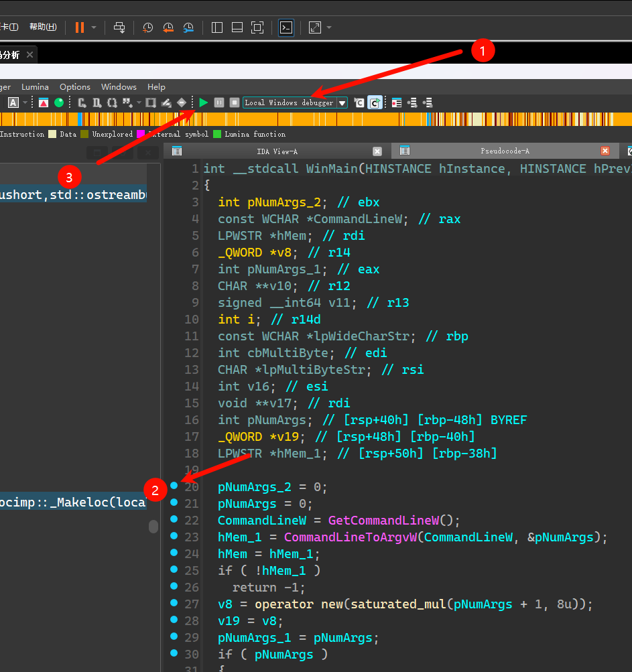The width and height of the screenshot is (632, 672).
Task: Open the Local Windows debugger dropdown
Action: tap(342, 103)
